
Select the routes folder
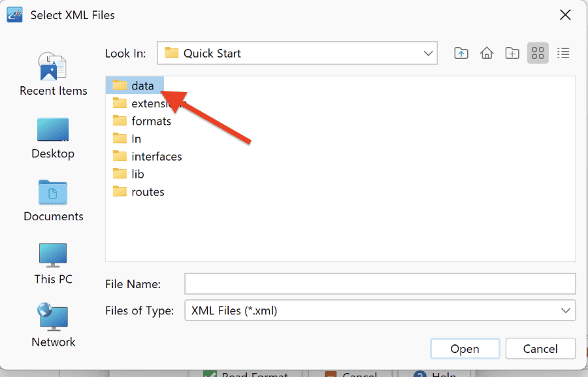click(x=139, y=191)
